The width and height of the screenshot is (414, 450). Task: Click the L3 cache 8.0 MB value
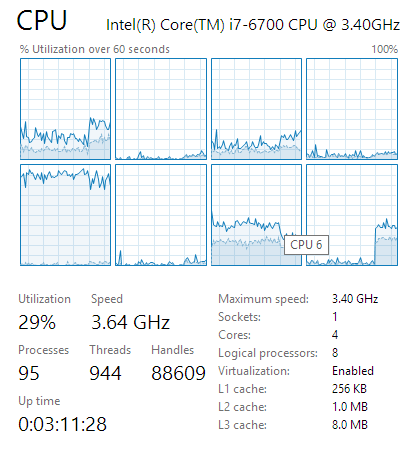[350, 425]
